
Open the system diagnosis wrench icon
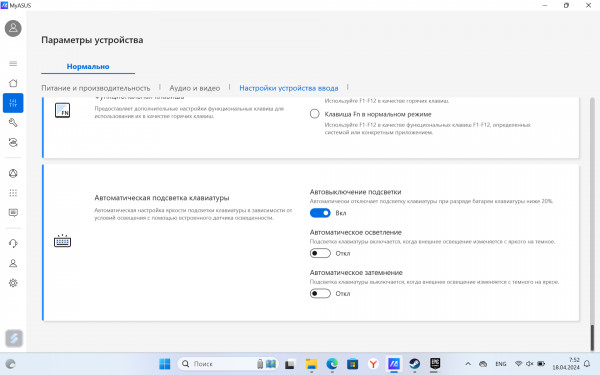pyautogui.click(x=13, y=122)
